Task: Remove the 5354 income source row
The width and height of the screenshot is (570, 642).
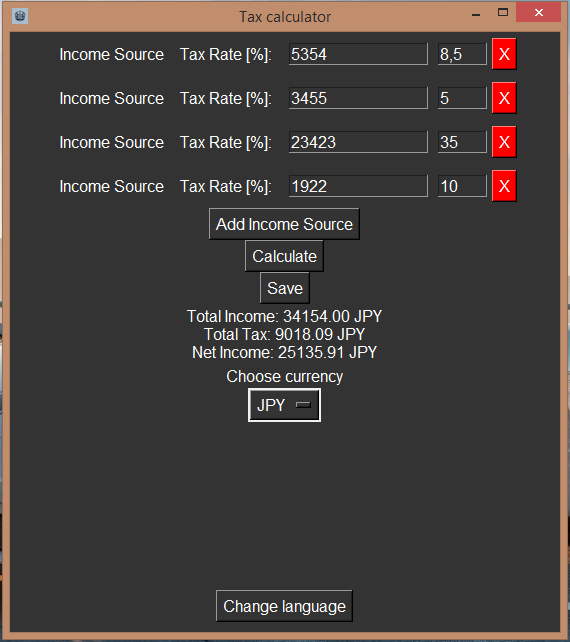Action: click(x=504, y=54)
